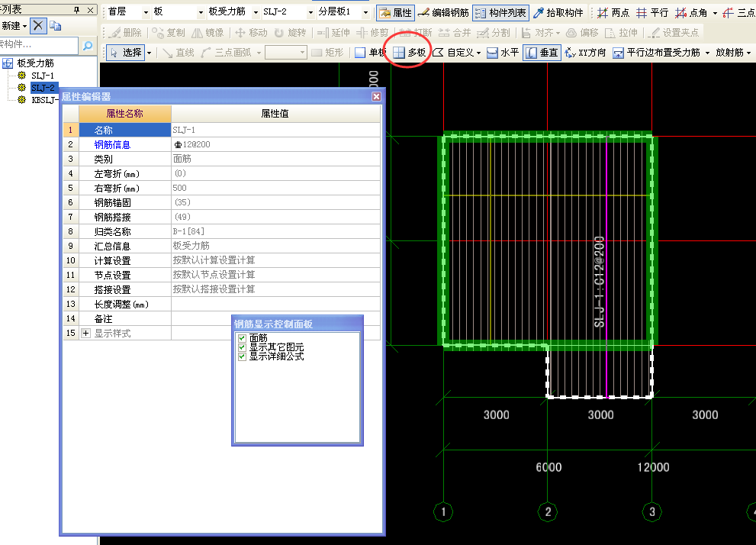Click the component search input field
Image resolution: width=756 pixels, height=545 pixels.
(x=39, y=45)
